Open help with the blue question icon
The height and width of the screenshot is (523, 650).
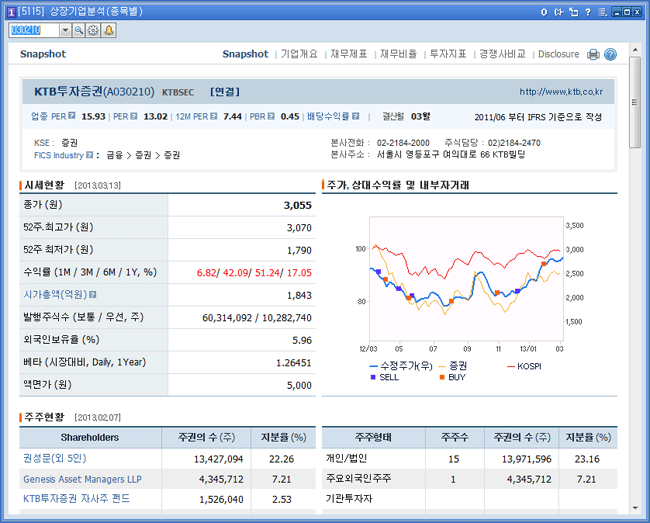(x=610, y=54)
